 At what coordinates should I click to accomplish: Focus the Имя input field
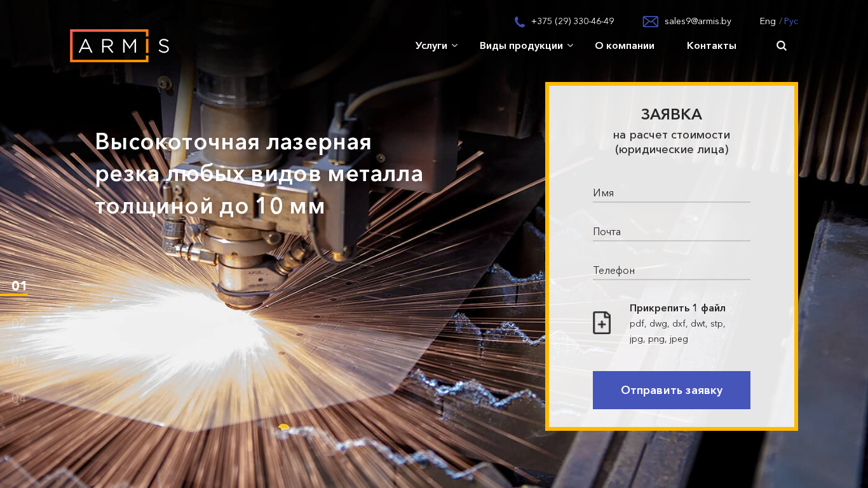(x=671, y=193)
